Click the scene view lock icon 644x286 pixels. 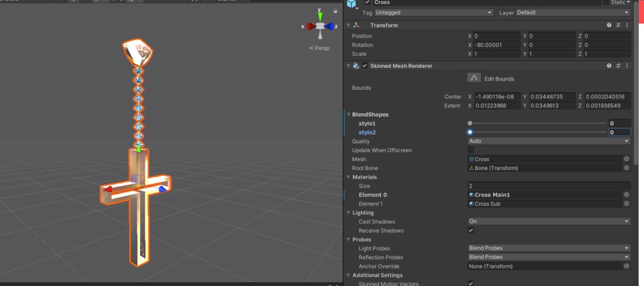point(336,11)
